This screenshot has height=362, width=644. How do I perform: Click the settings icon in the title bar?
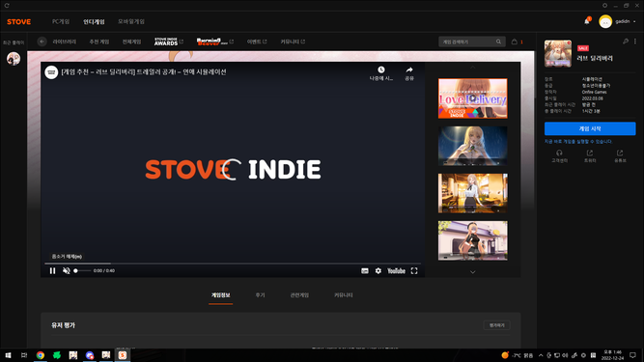(604, 6)
